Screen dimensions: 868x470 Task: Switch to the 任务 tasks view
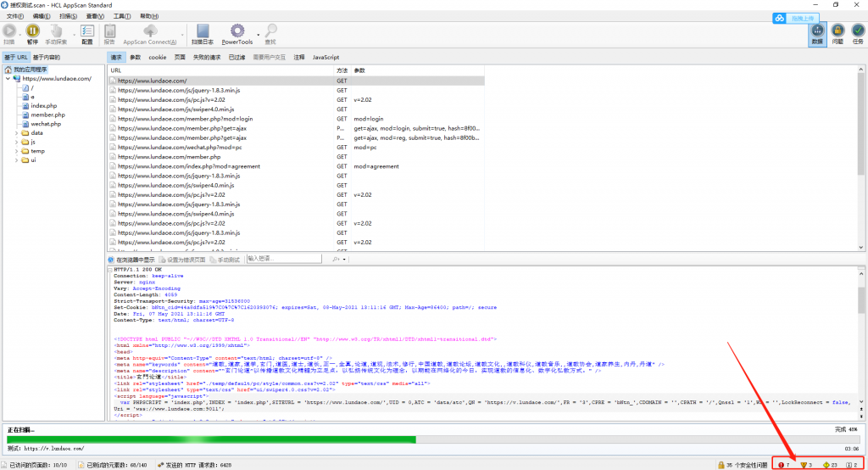857,33
